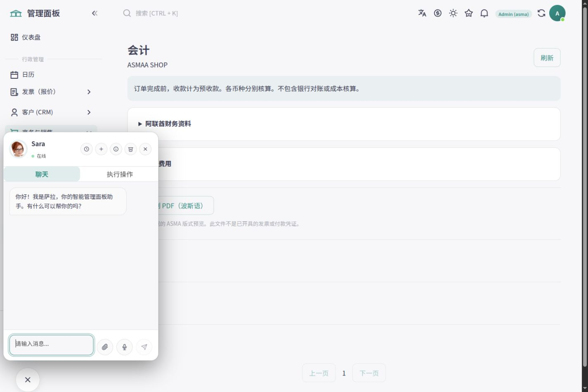The width and height of the screenshot is (588, 392).
Task: Attach file with paperclip icon
Action: coord(105,347)
